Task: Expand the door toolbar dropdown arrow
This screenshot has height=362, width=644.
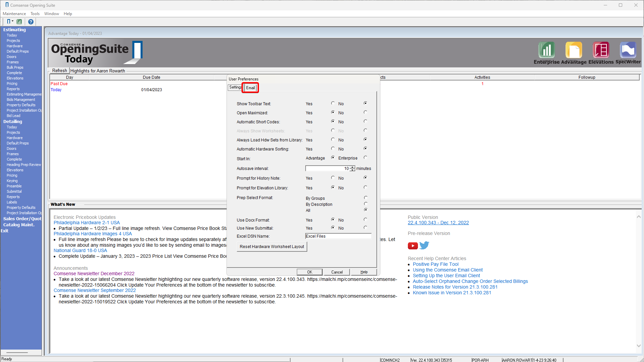Action: point(13,21)
